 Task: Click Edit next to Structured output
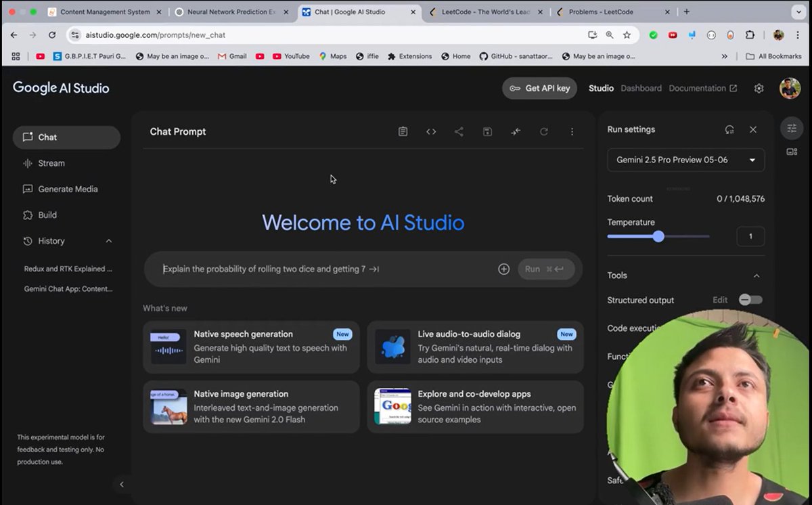(x=720, y=300)
